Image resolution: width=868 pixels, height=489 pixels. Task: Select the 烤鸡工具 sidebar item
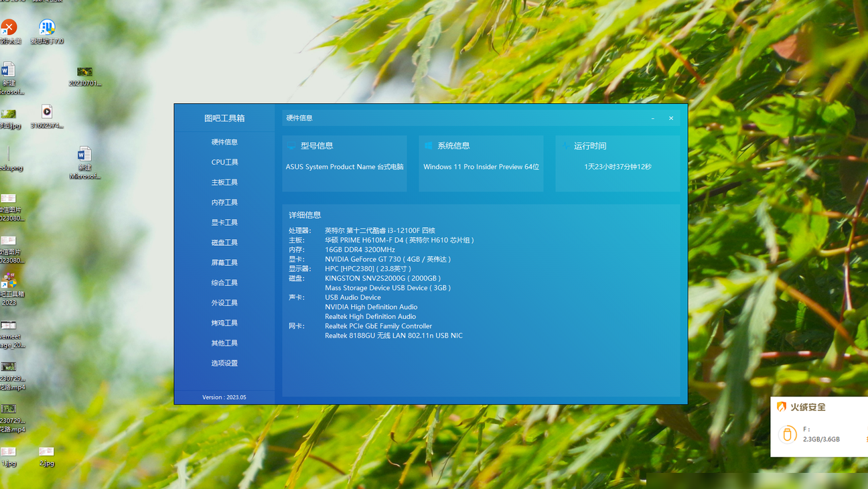click(x=224, y=323)
